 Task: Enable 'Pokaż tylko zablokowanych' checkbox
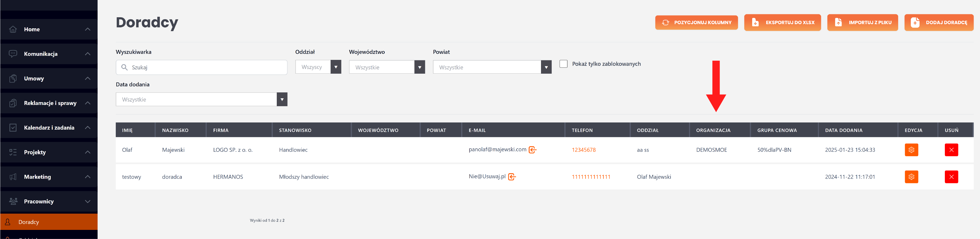(563, 64)
